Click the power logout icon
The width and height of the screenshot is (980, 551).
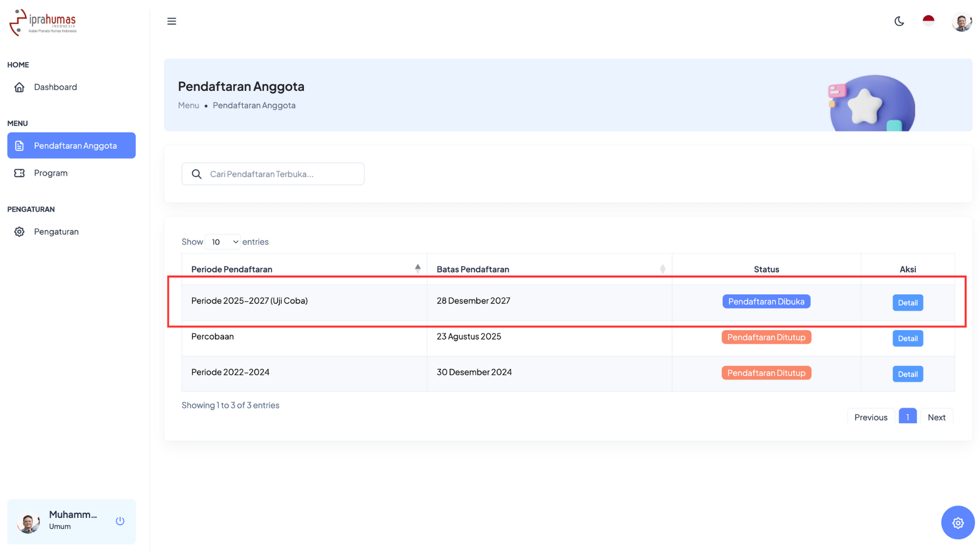(120, 521)
